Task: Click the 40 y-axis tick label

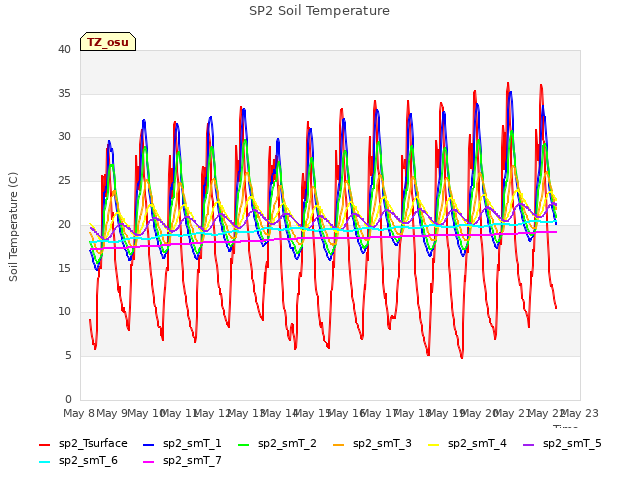Action: click(64, 49)
